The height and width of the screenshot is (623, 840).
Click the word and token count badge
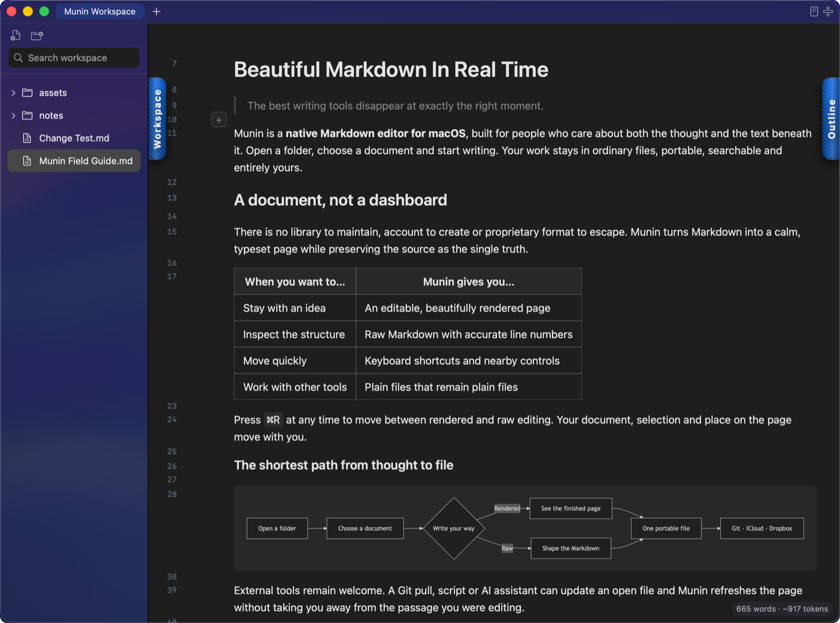782,609
